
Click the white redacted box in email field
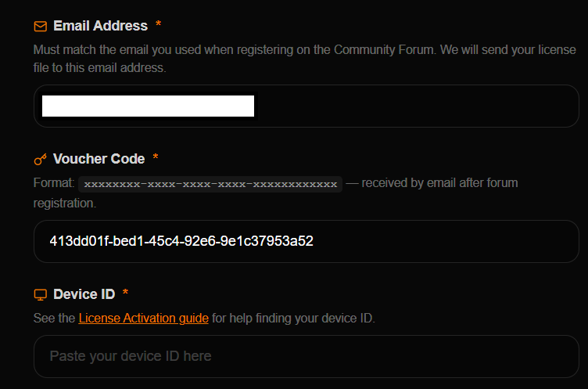pyautogui.click(x=148, y=106)
